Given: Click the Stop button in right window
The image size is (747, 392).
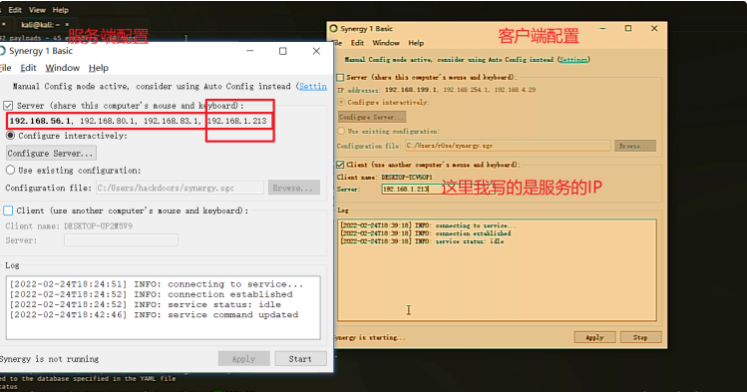Looking at the screenshot, I should click(640, 337).
